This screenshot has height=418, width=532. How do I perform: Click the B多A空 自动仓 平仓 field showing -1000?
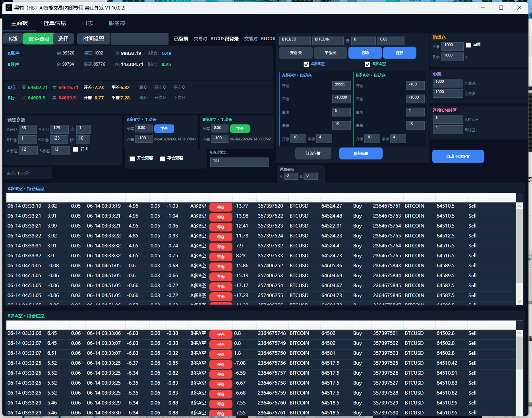click(x=416, y=99)
